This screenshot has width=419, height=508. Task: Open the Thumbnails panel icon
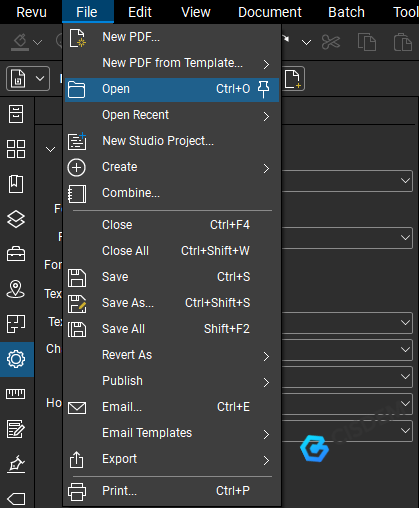[x=16, y=149]
